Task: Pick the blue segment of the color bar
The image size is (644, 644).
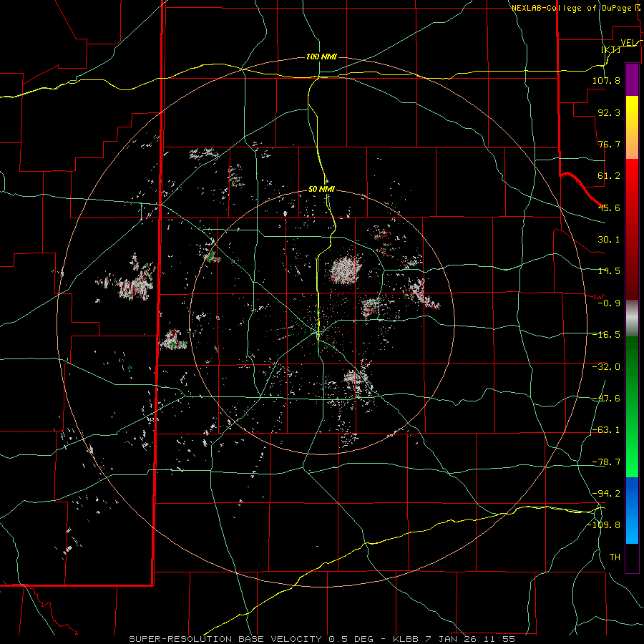Action: pos(632,510)
